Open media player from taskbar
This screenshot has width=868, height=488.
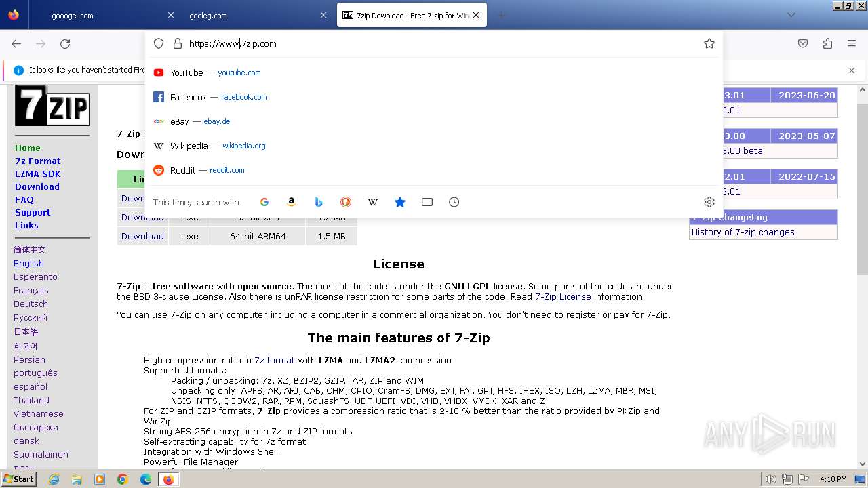coord(100,479)
